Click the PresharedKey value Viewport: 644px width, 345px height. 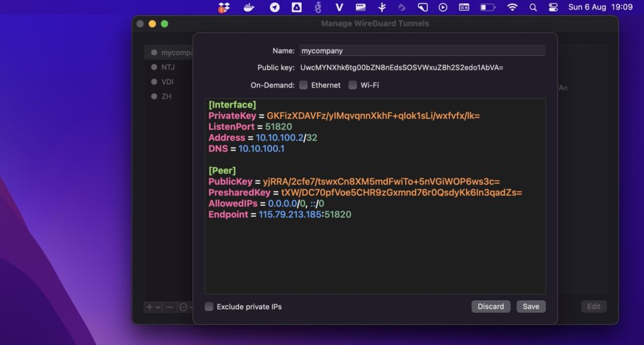[x=402, y=193]
